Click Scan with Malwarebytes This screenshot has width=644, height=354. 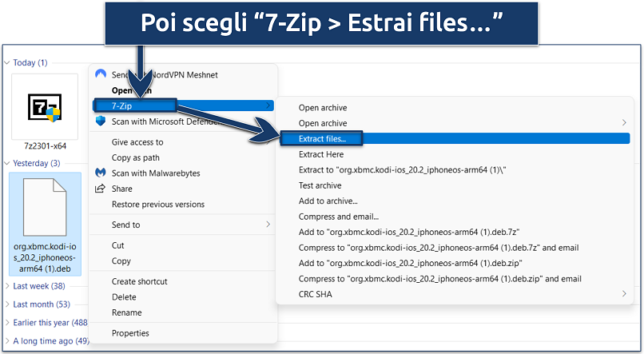pos(156,173)
